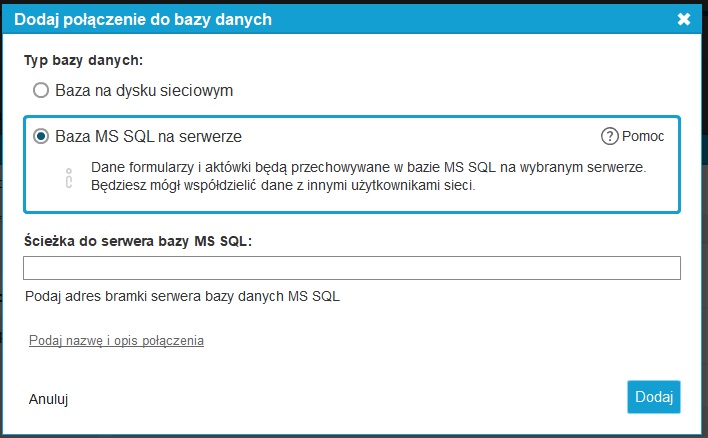Select the Baza na dysku sieciowym radio button
Viewport: 708px width, 438px height.
41,90
